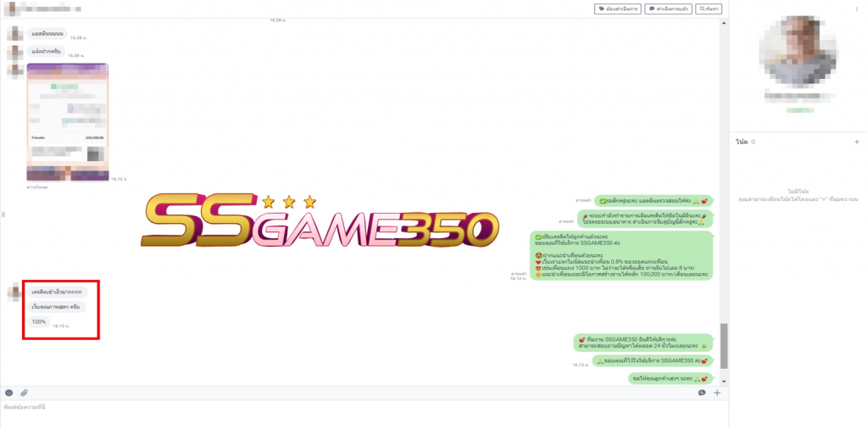Open the emoji sticker picker
This screenshot has height=429, width=868.
click(x=8, y=393)
